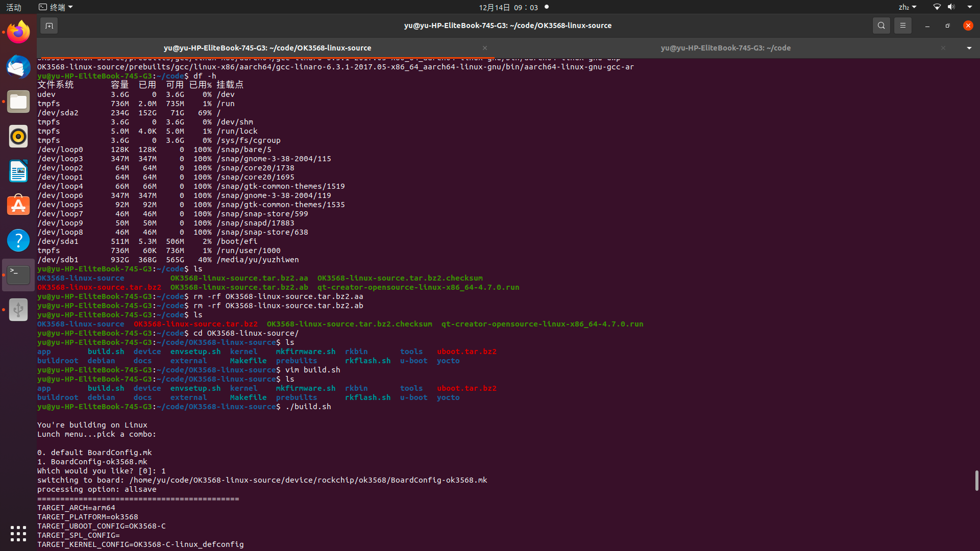Image resolution: width=980 pixels, height=551 pixels.
Task: Click TARGET_KERNEL_CONFIG=OK3568-C-linux_defconfig line
Action: point(140,544)
